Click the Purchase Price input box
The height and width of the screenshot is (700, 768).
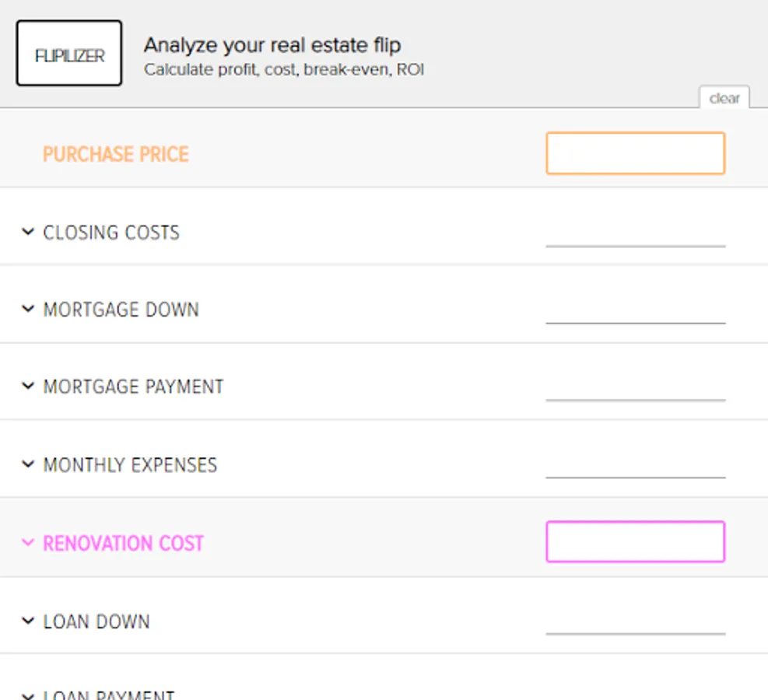pyautogui.click(x=635, y=153)
